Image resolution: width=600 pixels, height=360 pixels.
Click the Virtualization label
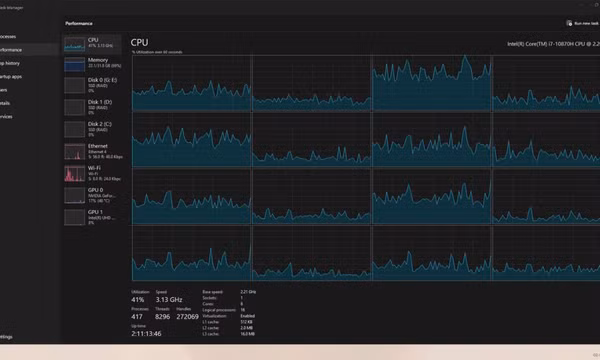pyautogui.click(x=214, y=316)
